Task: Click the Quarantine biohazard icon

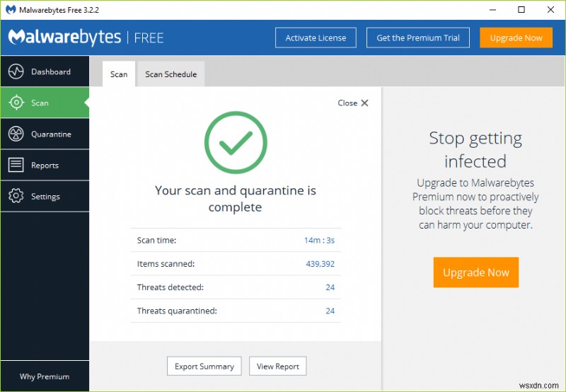Action: click(x=16, y=134)
